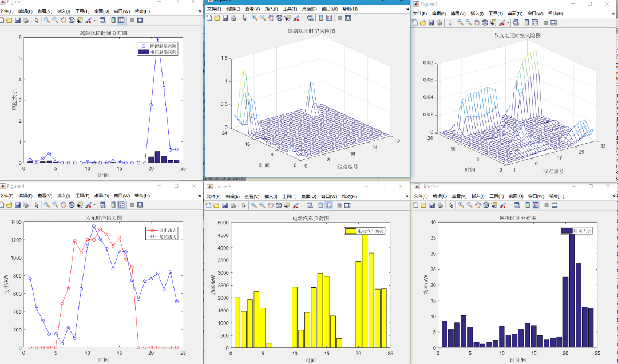Toggle Insert Colorbar in Figure 2 toolbar

pos(321,18)
